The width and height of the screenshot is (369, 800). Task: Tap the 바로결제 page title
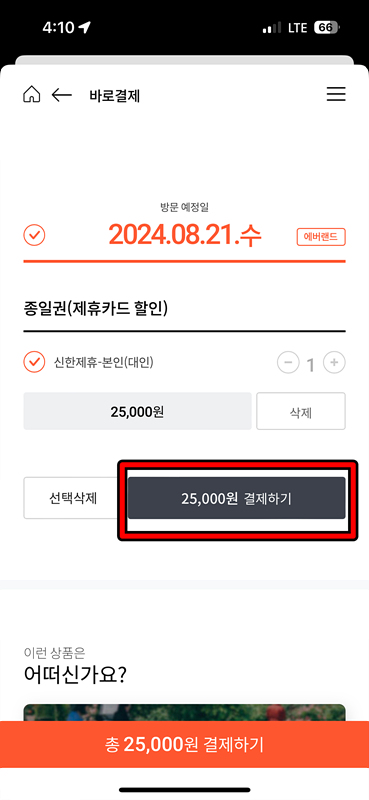tap(114, 95)
